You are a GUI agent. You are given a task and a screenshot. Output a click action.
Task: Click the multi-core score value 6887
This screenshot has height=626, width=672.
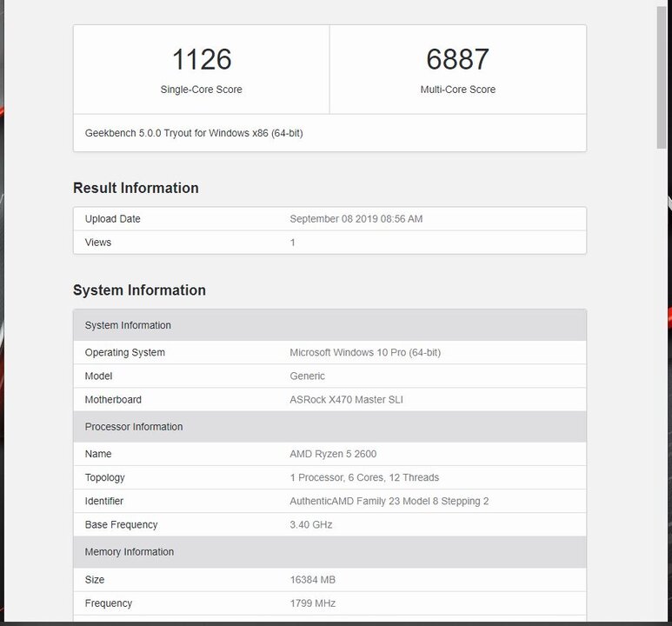(458, 59)
